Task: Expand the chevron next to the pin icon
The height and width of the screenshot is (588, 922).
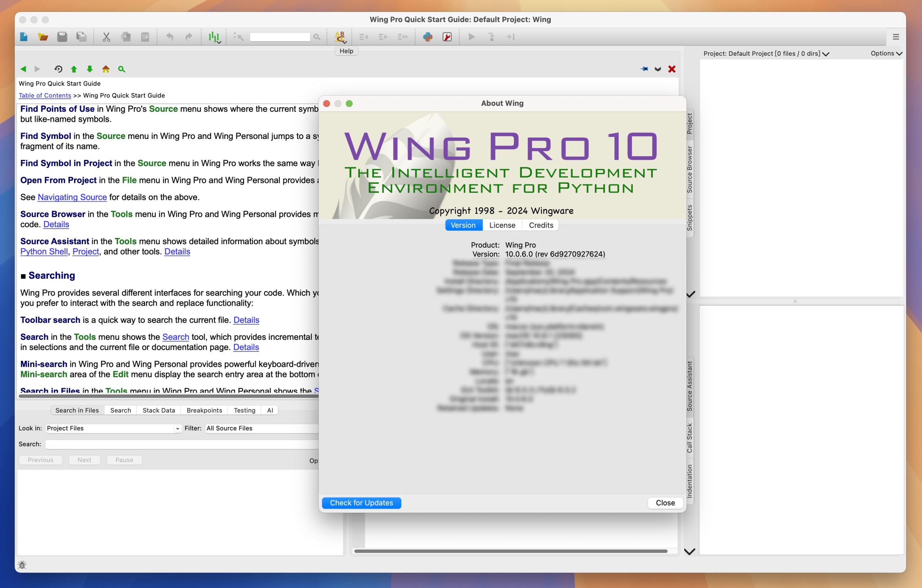Action: click(658, 69)
